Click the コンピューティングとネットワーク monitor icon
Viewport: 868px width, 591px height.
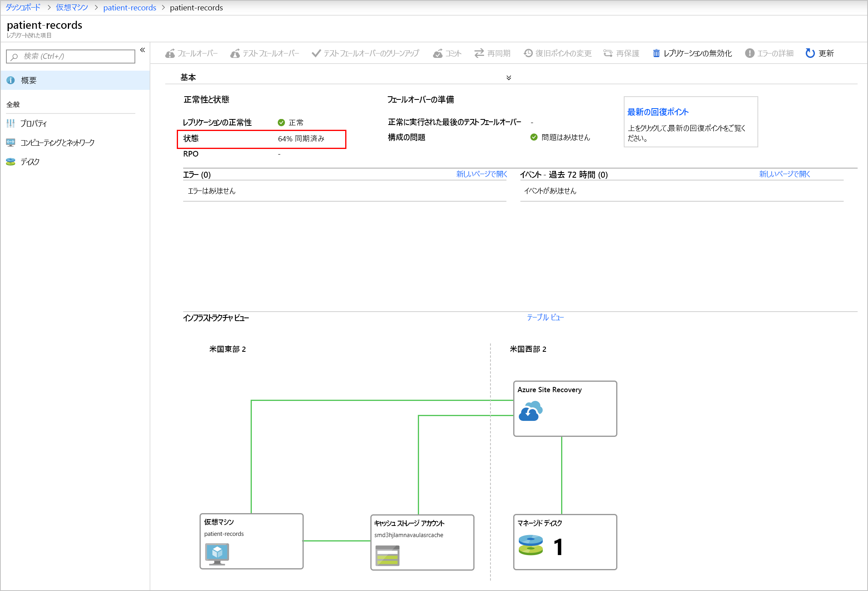click(11, 143)
